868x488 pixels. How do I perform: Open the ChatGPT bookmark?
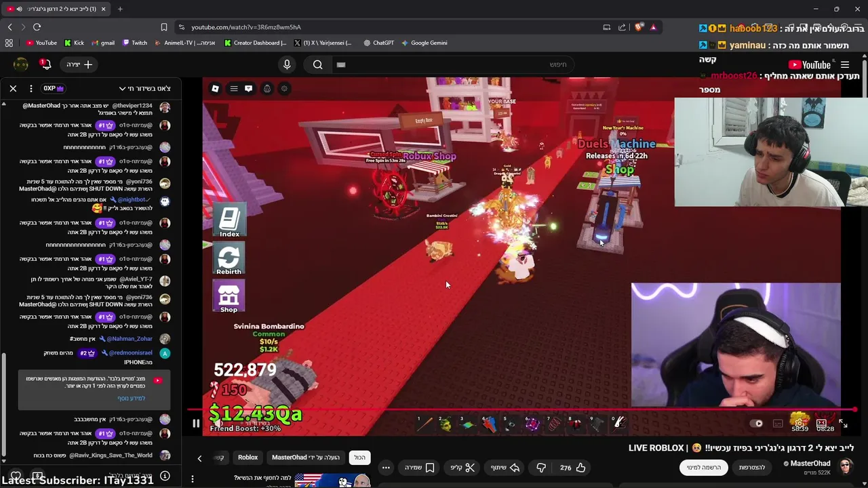pyautogui.click(x=378, y=43)
